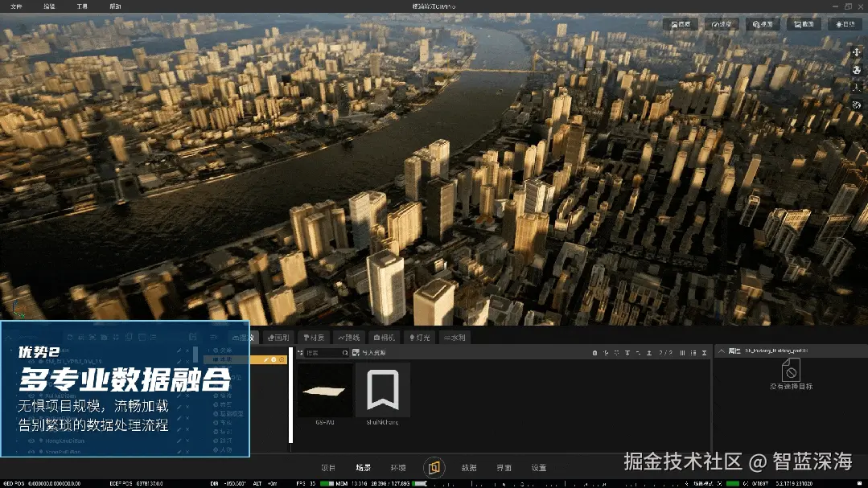This screenshot has width=868, height=488.
Task: Open the 环境 environment section
Action: [x=398, y=468]
